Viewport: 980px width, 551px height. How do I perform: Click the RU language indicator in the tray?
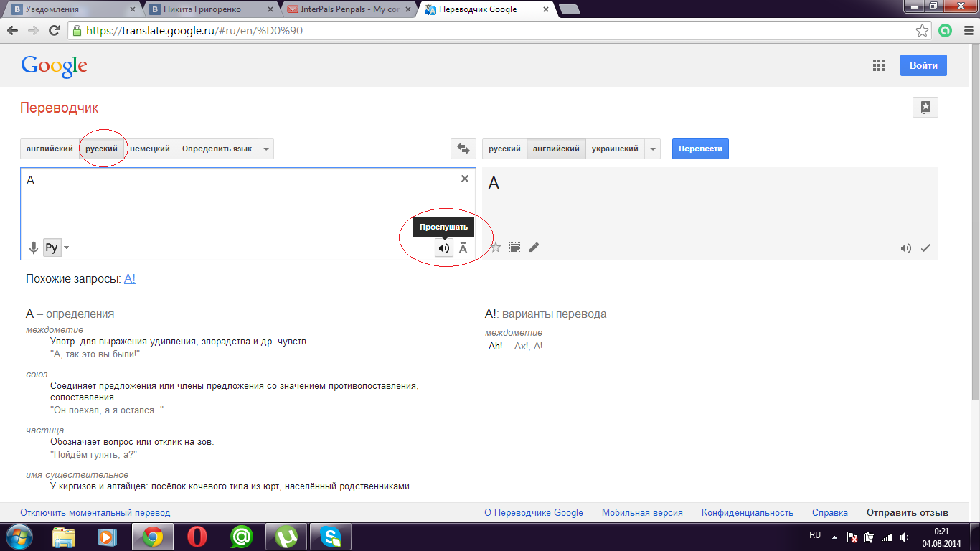(x=815, y=535)
